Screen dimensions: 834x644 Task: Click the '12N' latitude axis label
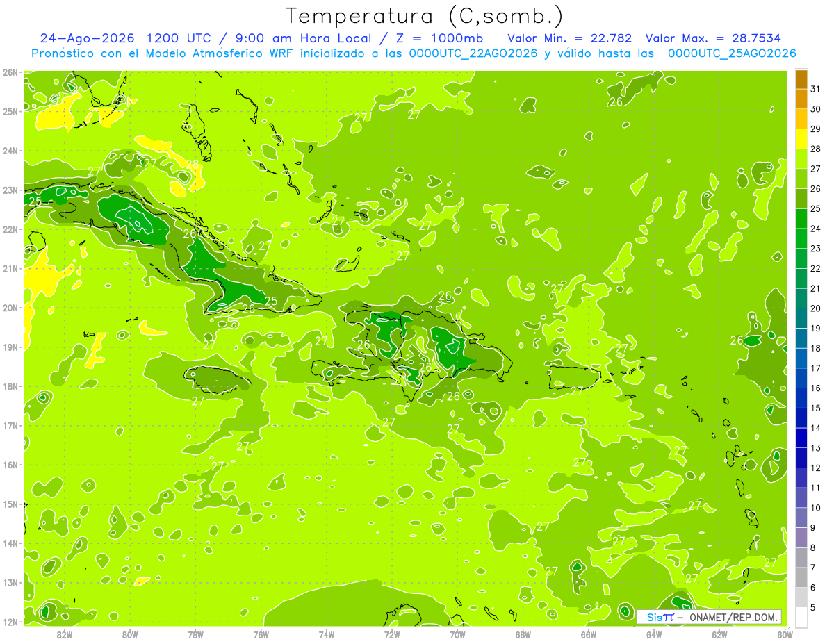click(x=10, y=622)
